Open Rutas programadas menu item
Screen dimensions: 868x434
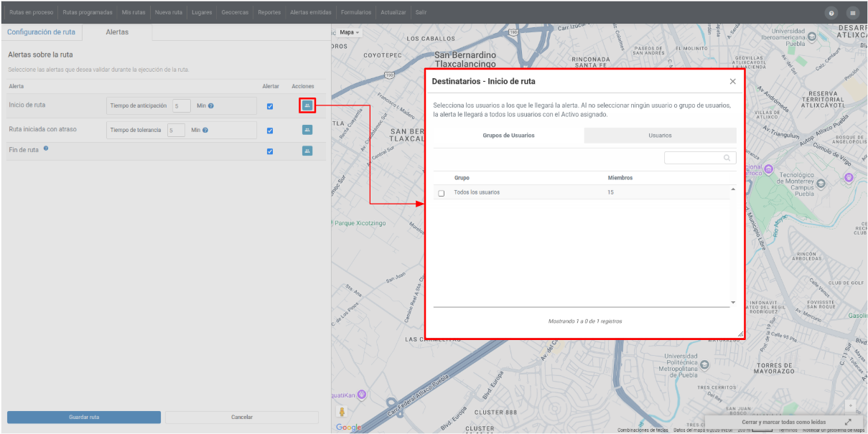pyautogui.click(x=88, y=13)
